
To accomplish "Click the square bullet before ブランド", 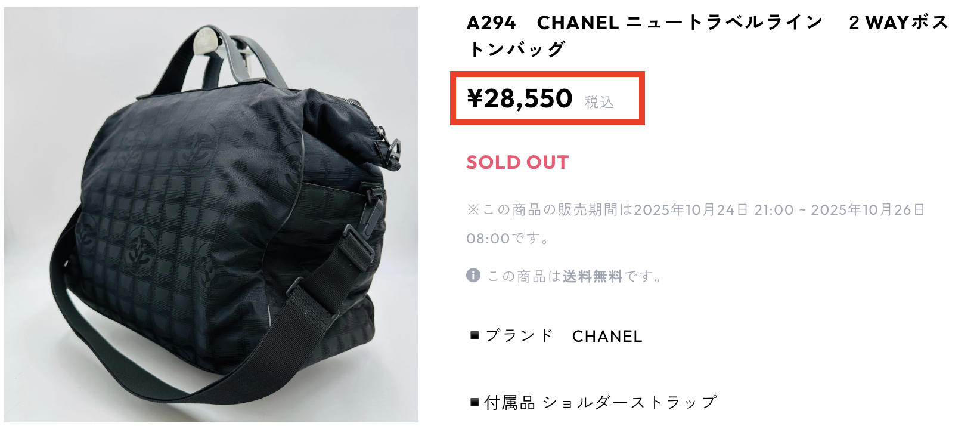I will coord(475,336).
